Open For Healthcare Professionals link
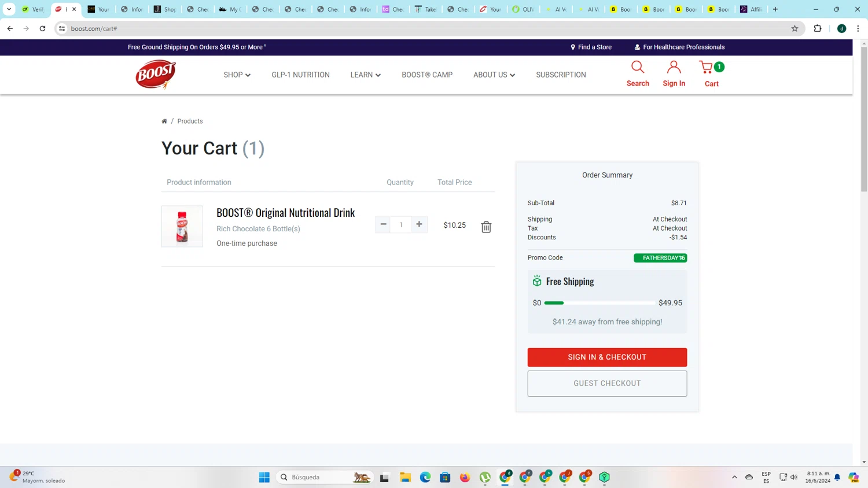This screenshot has width=868, height=488. (679, 47)
